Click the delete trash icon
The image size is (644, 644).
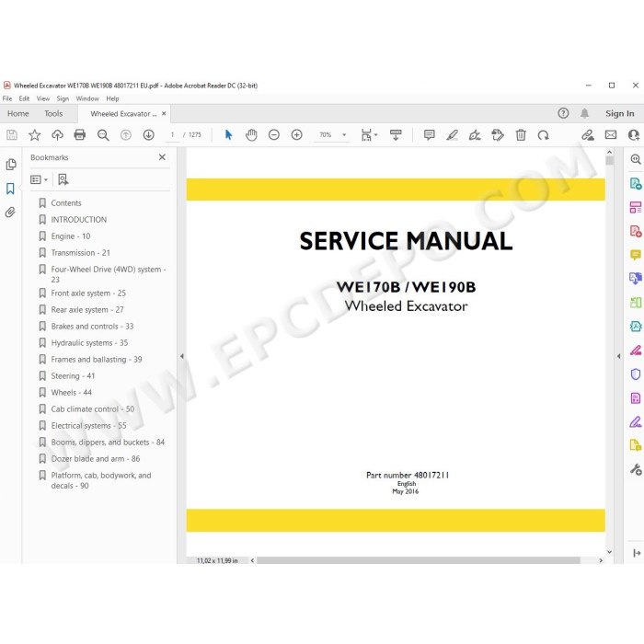[521, 134]
